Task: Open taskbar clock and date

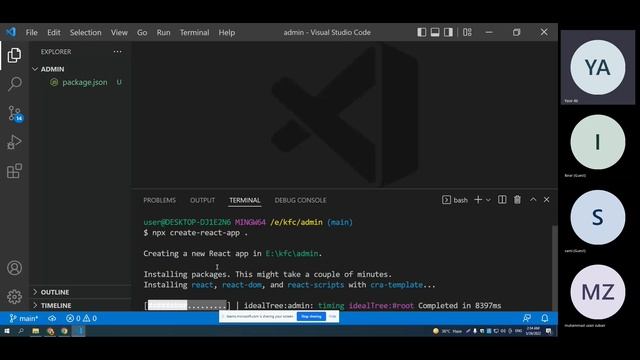Action: 533,331
